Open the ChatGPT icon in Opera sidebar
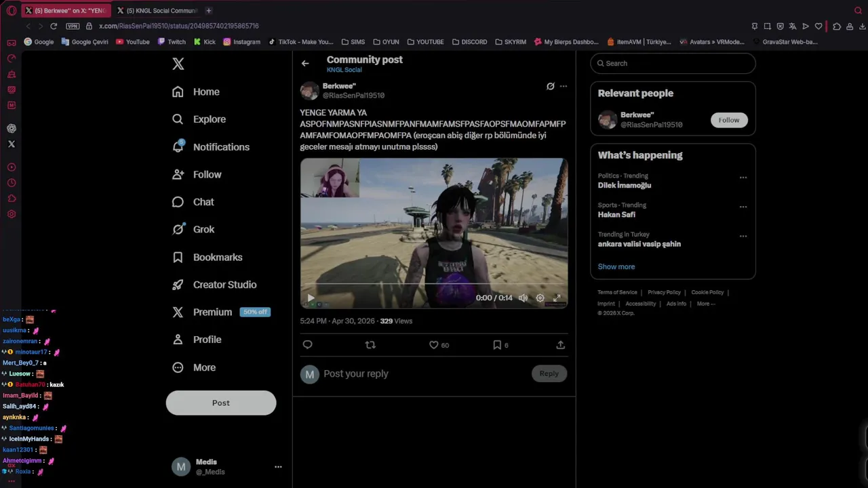Viewport: 868px width, 488px height. click(x=12, y=128)
